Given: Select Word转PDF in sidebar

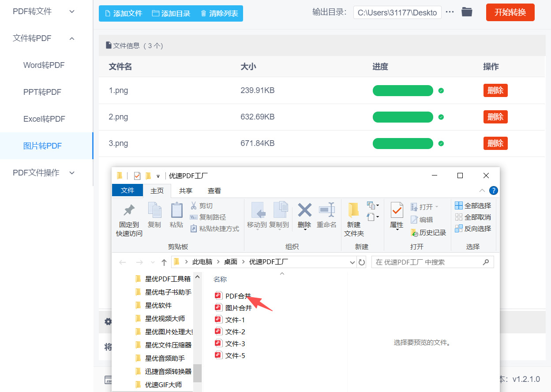Looking at the screenshot, I should point(44,65).
